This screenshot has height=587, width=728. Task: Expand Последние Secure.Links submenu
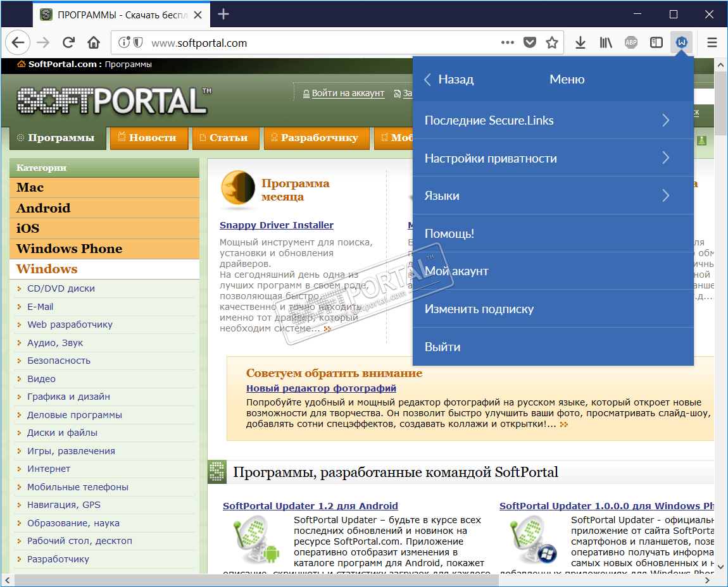(553, 120)
